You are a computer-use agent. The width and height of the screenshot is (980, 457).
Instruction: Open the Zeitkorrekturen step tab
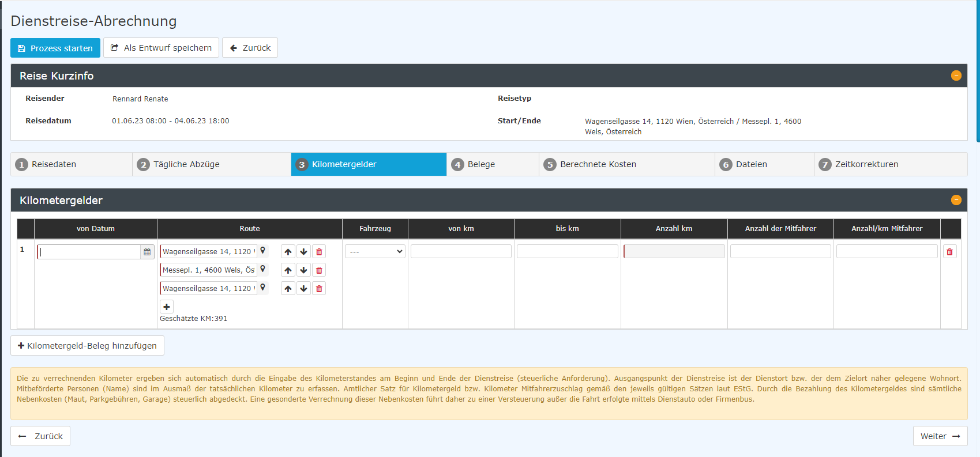pyautogui.click(x=891, y=164)
